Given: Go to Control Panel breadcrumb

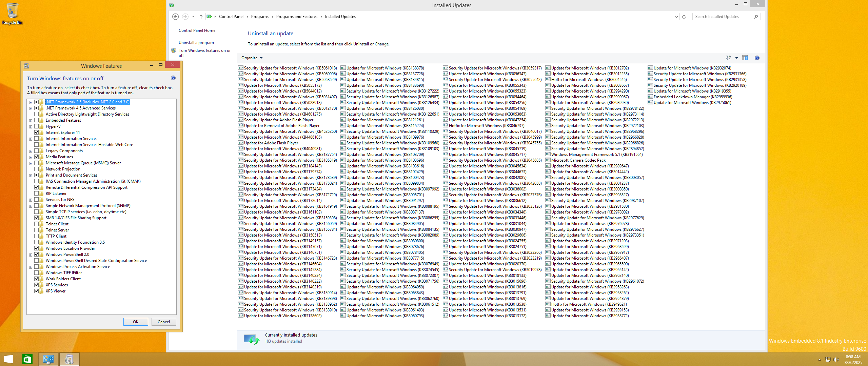Looking at the screenshot, I should pos(231,17).
